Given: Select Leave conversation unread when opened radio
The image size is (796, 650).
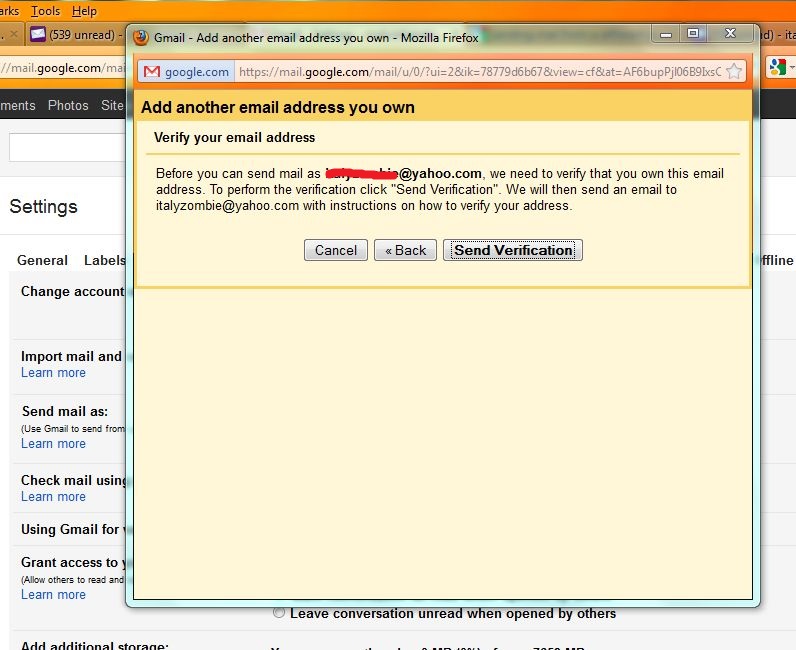Looking at the screenshot, I should coord(279,612).
